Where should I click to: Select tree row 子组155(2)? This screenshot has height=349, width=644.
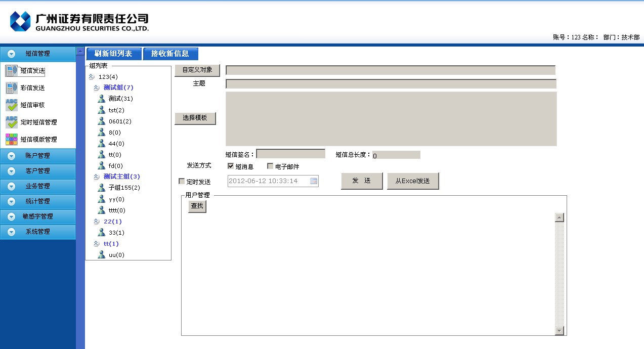point(124,188)
